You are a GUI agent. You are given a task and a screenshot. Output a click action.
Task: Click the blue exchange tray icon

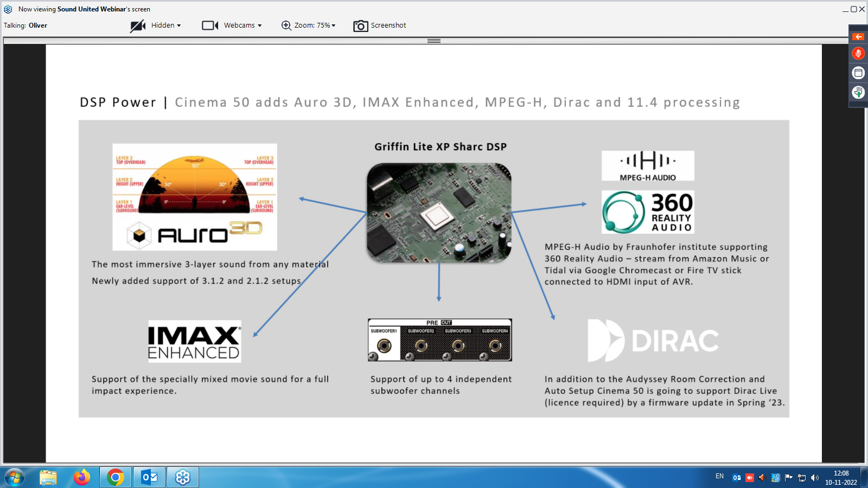click(776, 478)
